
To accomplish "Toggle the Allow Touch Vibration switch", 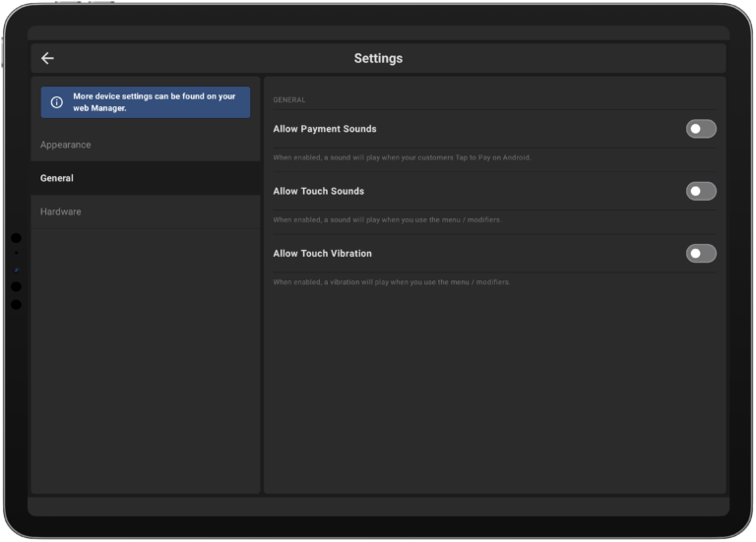I will pos(700,254).
